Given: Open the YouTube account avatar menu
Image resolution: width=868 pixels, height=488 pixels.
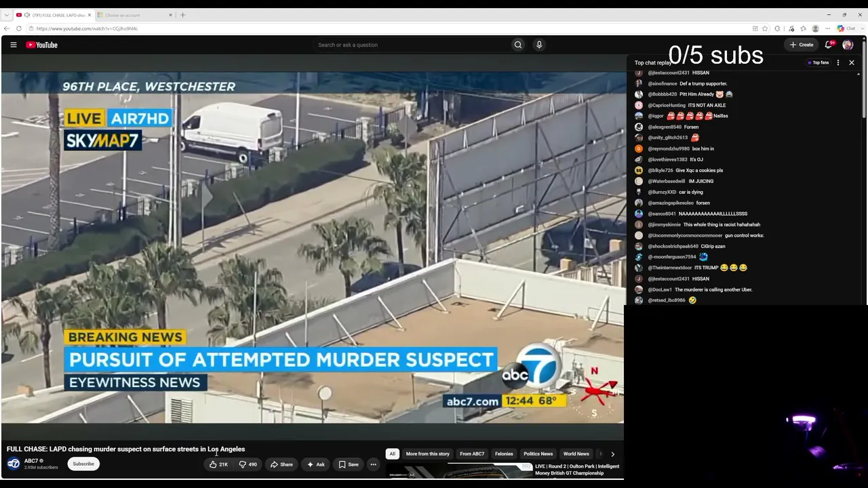Looking at the screenshot, I should pyautogui.click(x=848, y=45).
